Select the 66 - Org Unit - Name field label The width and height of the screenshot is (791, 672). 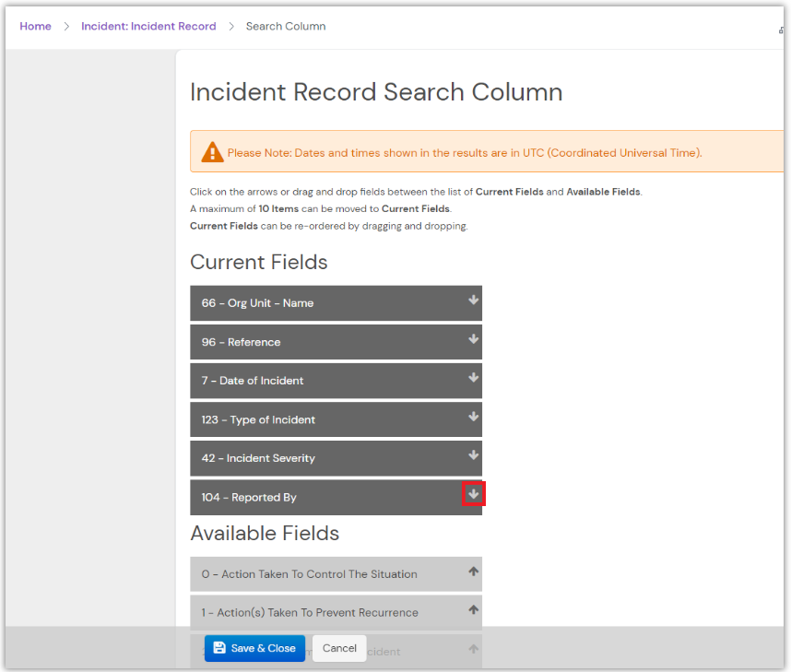pyautogui.click(x=257, y=303)
